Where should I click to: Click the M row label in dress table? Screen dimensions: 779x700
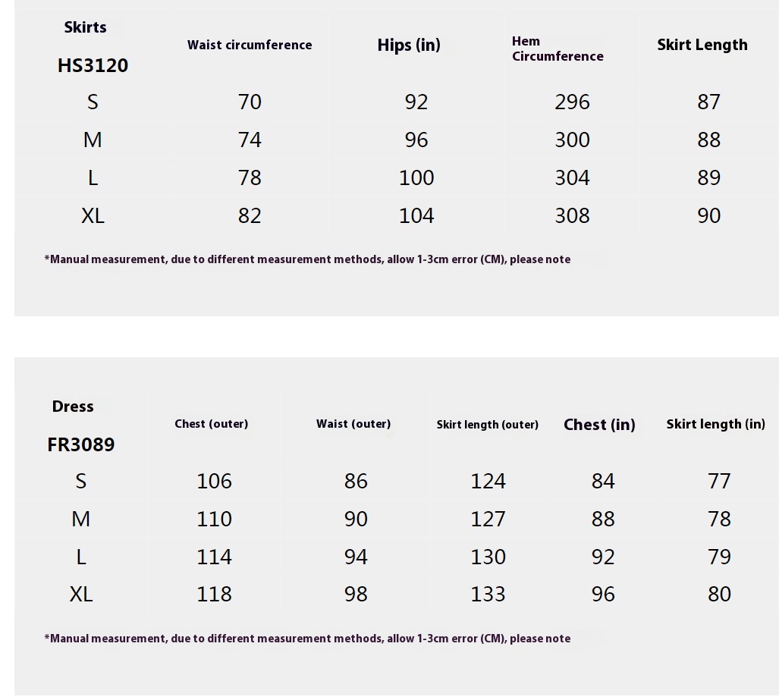coord(81,520)
